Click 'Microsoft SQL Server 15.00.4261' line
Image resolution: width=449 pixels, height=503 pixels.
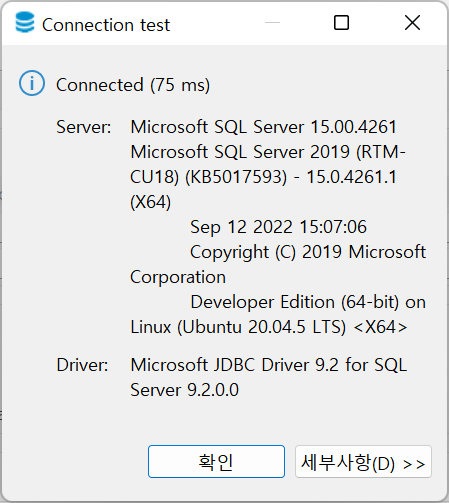click(264, 127)
